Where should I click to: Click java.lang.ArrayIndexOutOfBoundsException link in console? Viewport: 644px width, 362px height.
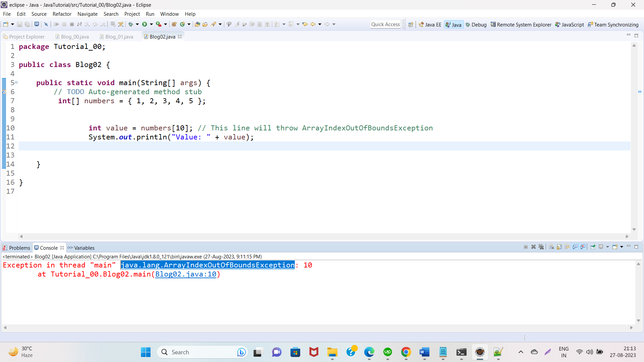pos(208,265)
